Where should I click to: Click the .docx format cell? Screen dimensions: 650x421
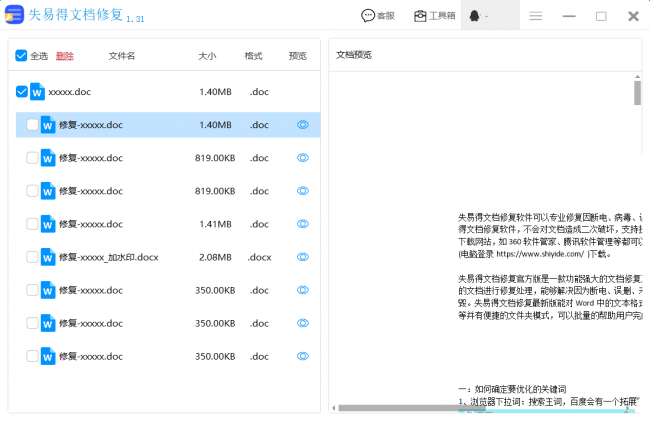pyautogui.click(x=260, y=257)
